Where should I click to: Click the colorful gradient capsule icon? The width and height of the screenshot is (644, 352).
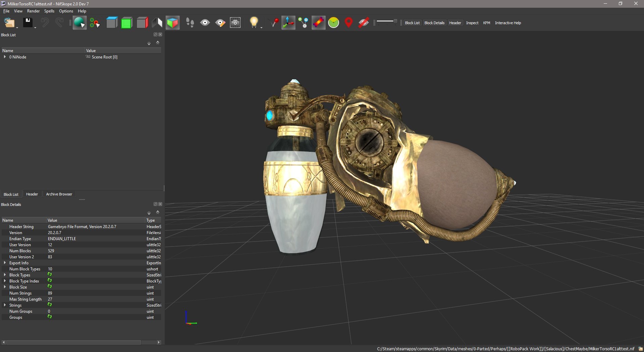(x=318, y=23)
